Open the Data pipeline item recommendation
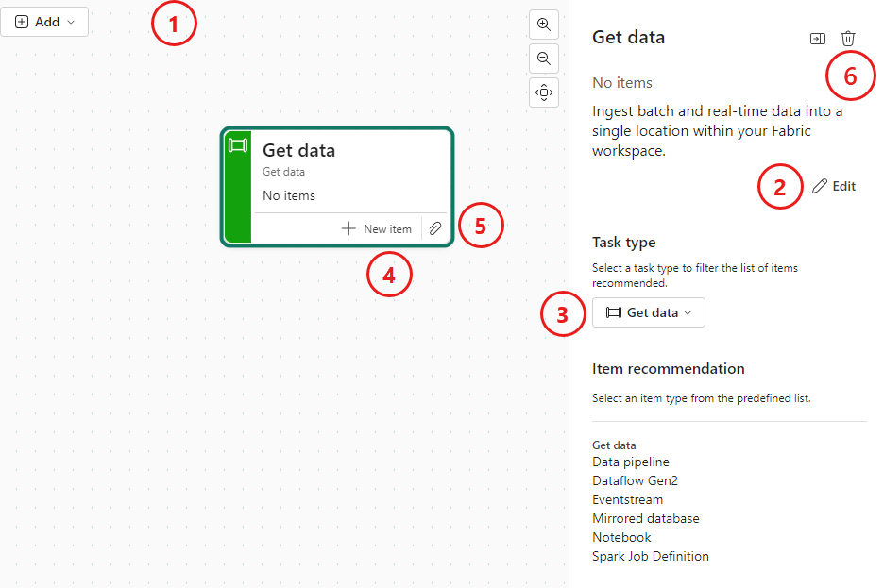Screen dimensions: 883x588 click(630, 462)
